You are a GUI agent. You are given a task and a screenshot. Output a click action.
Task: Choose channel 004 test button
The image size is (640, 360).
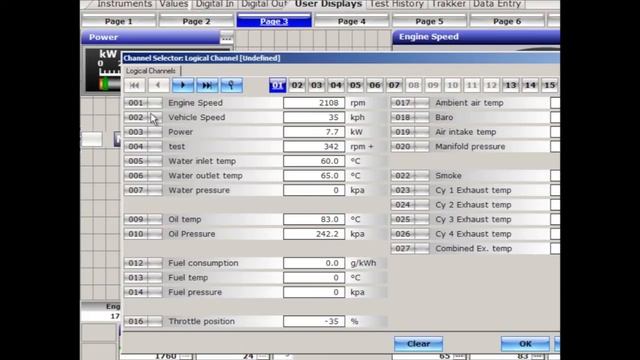(x=143, y=147)
